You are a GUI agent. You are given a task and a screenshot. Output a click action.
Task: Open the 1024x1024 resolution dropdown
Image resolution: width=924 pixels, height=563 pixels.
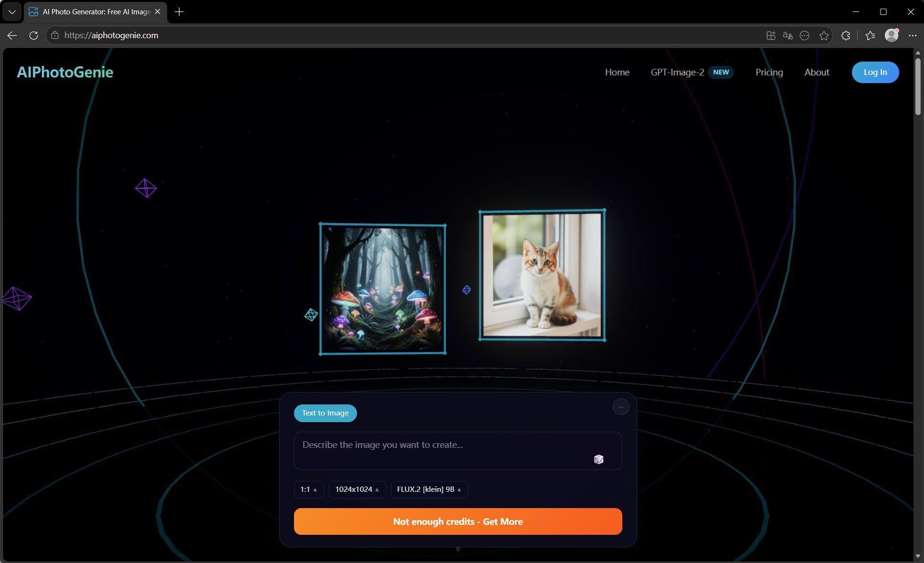pyautogui.click(x=357, y=489)
